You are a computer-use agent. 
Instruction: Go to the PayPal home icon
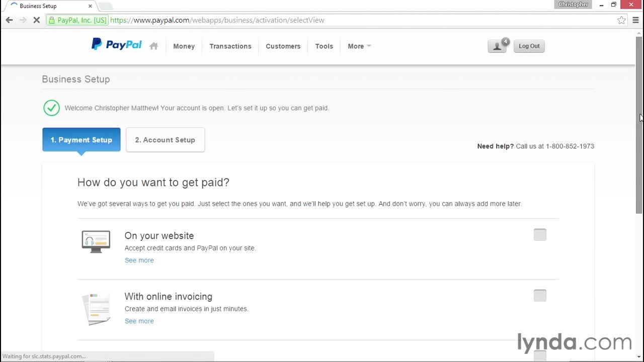(x=154, y=46)
